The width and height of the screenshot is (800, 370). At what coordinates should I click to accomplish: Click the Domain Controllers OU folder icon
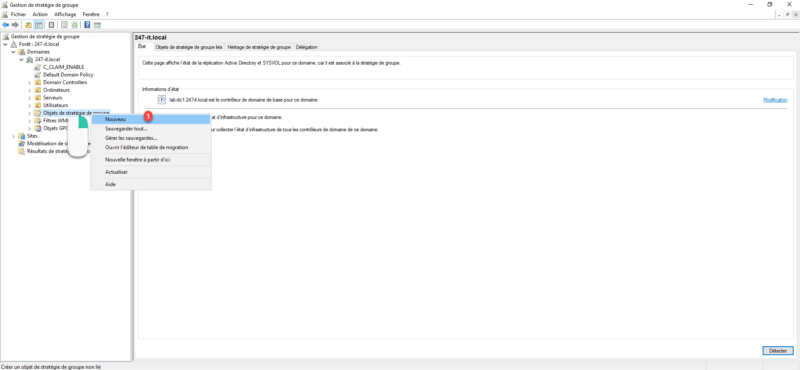coord(38,82)
